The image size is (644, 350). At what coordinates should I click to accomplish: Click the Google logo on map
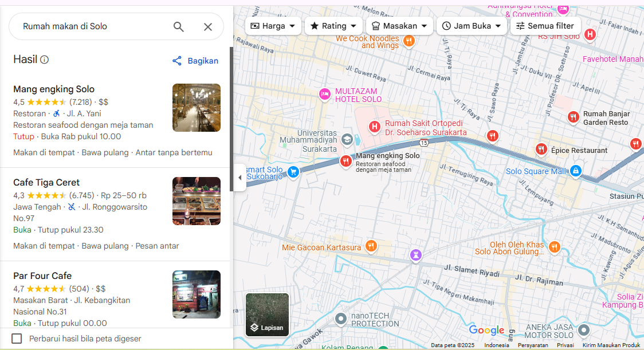click(486, 330)
